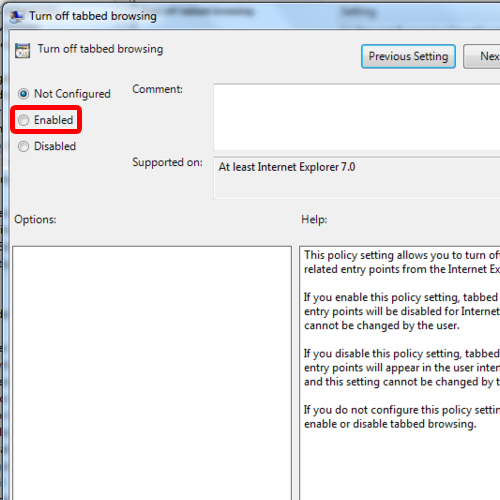Click the Group Policy icon in title bar
The image size is (500, 500).
pyautogui.click(x=16, y=16)
